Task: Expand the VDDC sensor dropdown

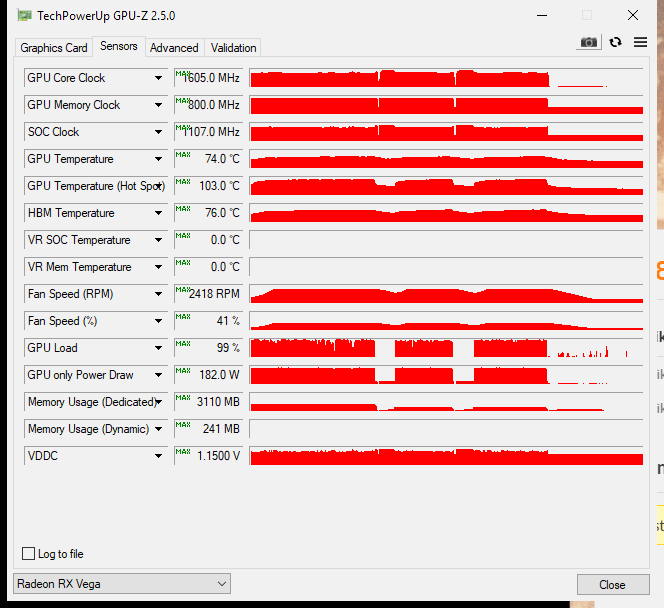Action: click(158, 456)
